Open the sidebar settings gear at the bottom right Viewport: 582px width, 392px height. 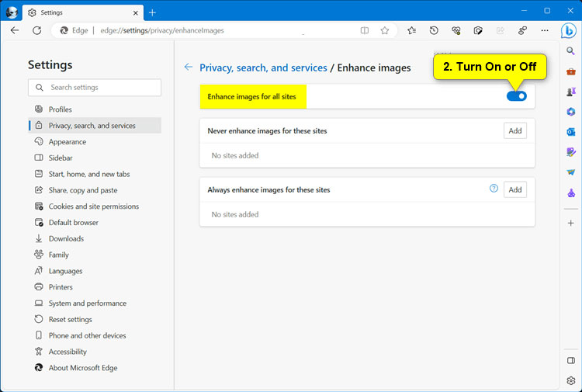pos(571,380)
